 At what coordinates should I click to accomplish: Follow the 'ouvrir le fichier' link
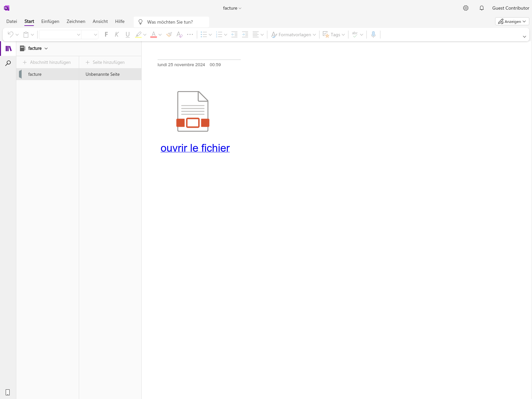point(195,148)
